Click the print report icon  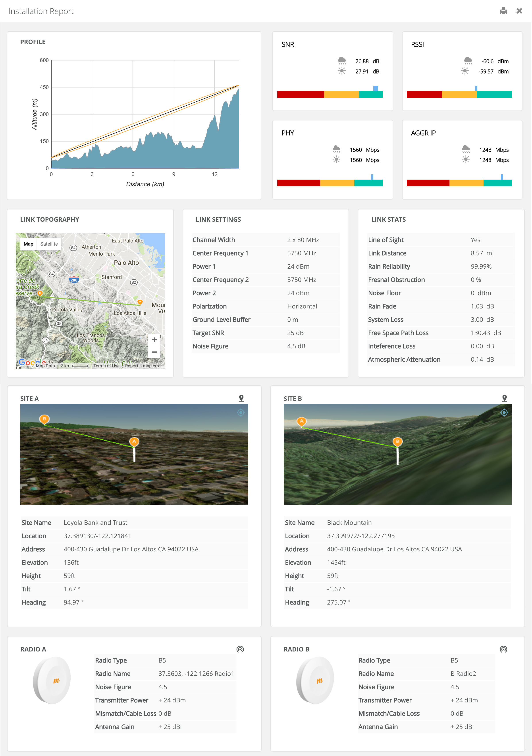[503, 11]
